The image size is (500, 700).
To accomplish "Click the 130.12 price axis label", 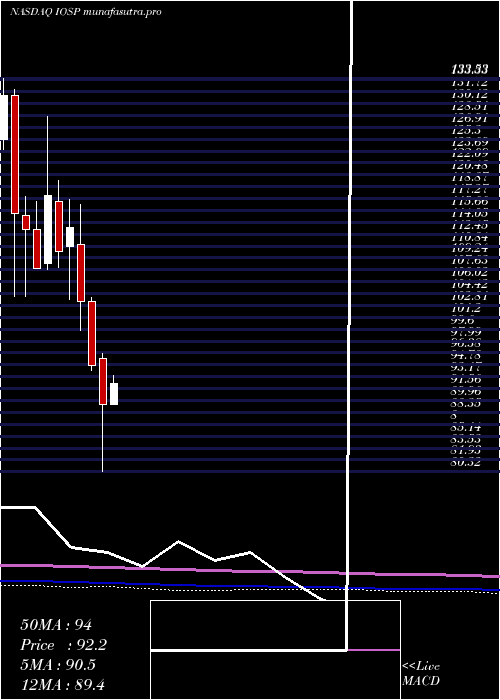I will click(470, 95).
